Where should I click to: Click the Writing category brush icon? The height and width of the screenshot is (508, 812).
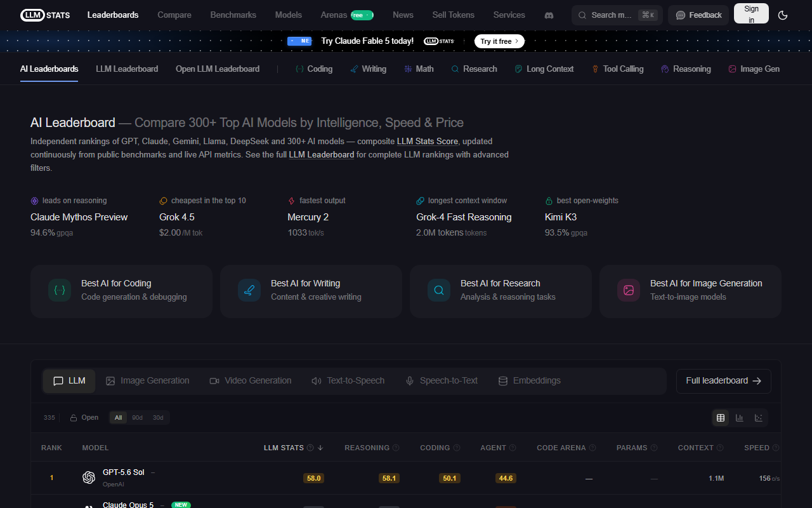pos(354,69)
